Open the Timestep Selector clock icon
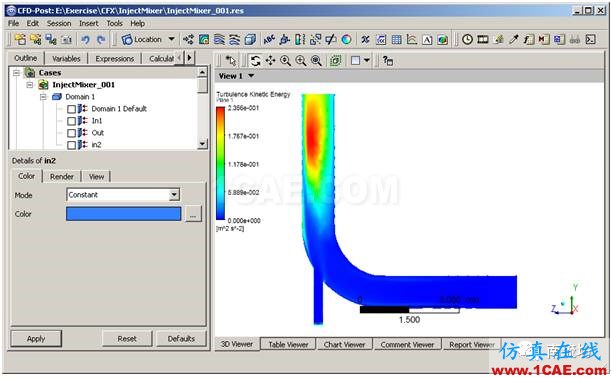Screen dimensions: 611x378 tap(467, 39)
